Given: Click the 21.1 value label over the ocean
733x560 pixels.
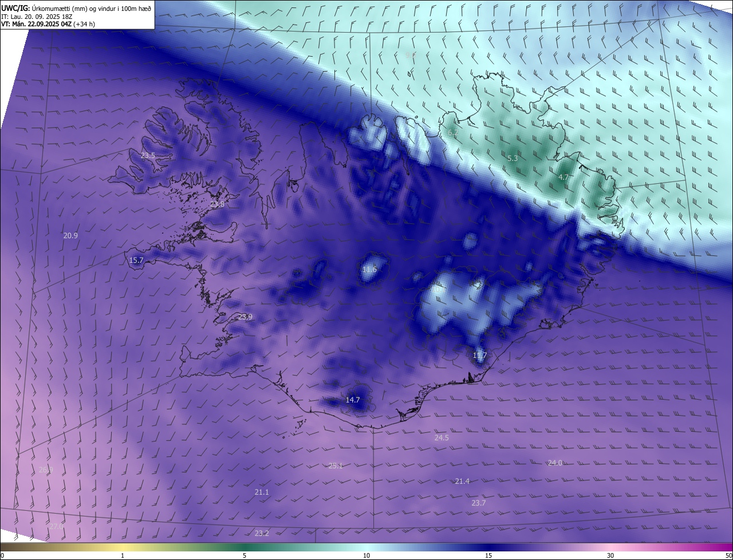Looking at the screenshot, I should tap(262, 492).
